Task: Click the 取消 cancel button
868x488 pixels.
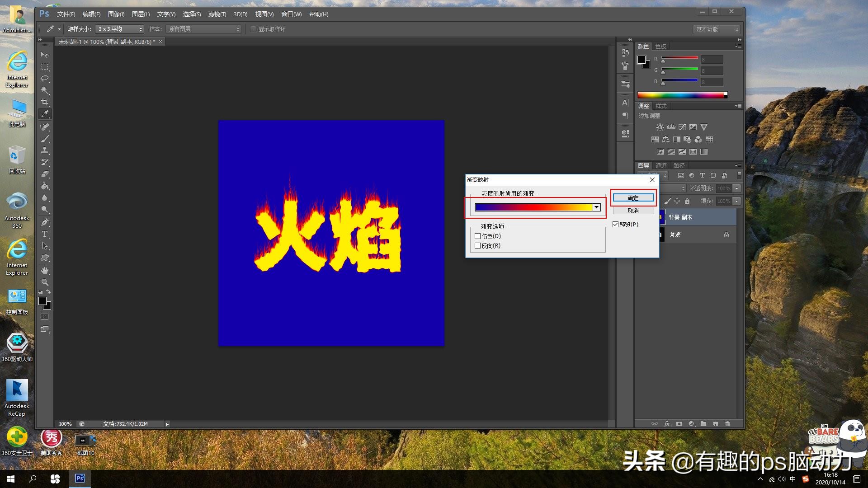Action: click(x=633, y=211)
